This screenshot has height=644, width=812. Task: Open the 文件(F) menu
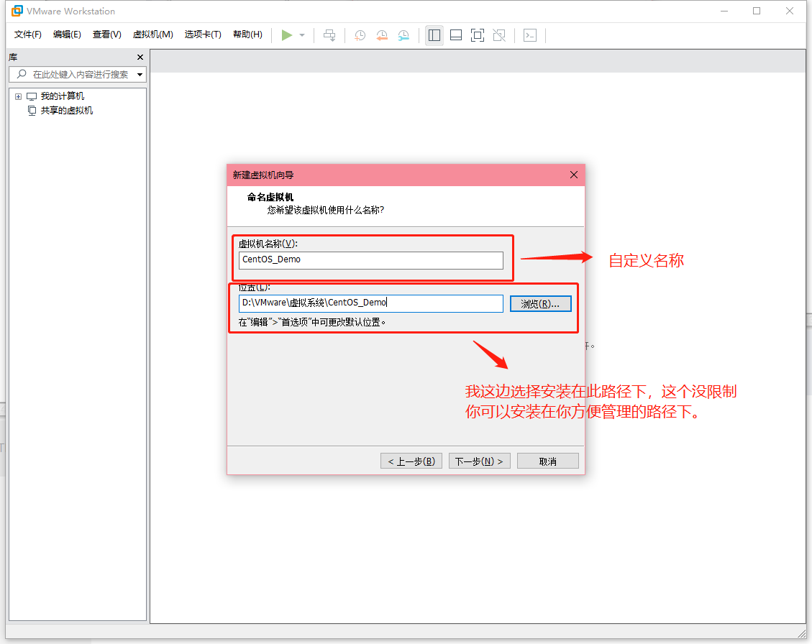pyautogui.click(x=28, y=34)
